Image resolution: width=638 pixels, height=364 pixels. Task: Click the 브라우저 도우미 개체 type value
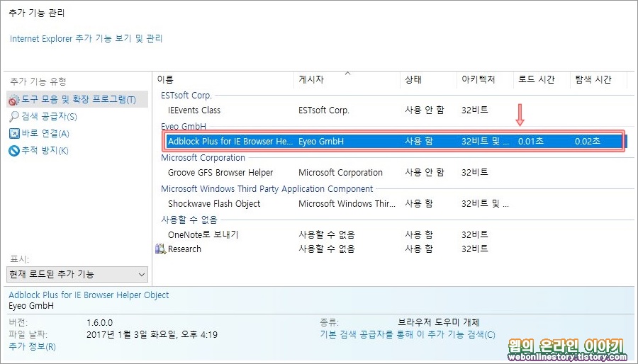tap(439, 322)
